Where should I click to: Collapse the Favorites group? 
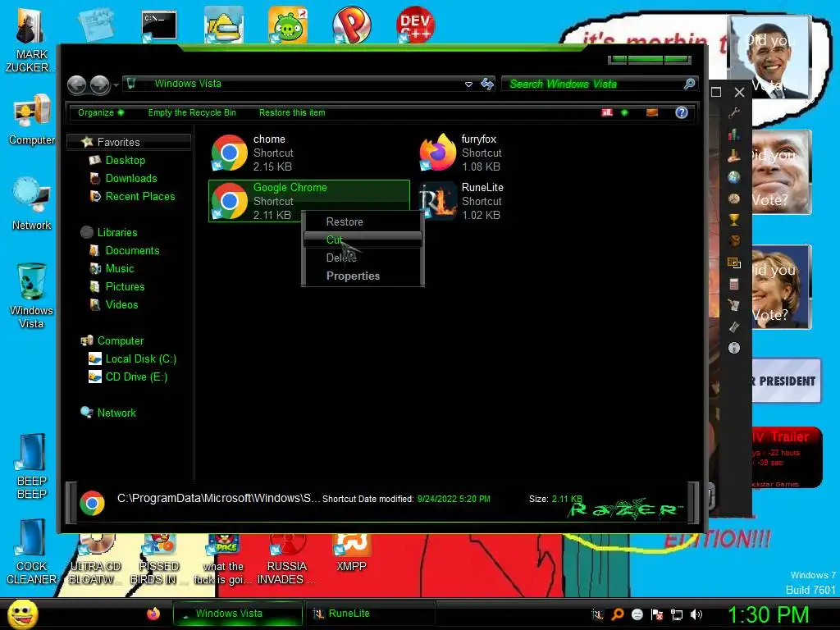coord(129,142)
